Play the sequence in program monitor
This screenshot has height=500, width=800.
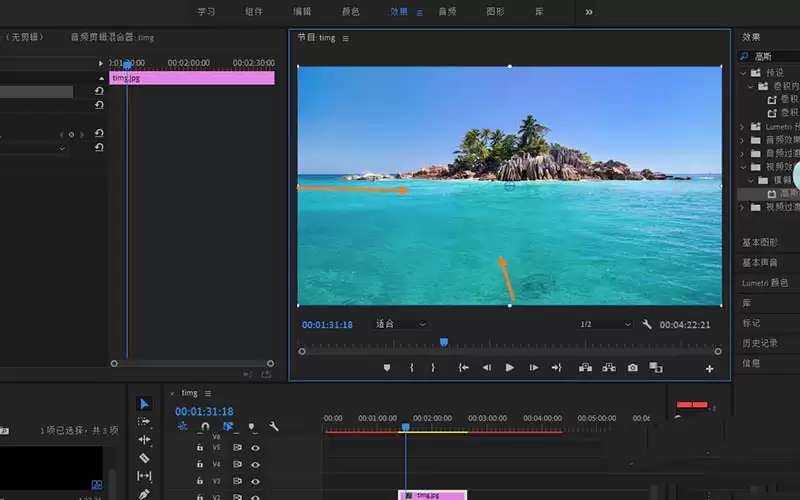click(509, 368)
